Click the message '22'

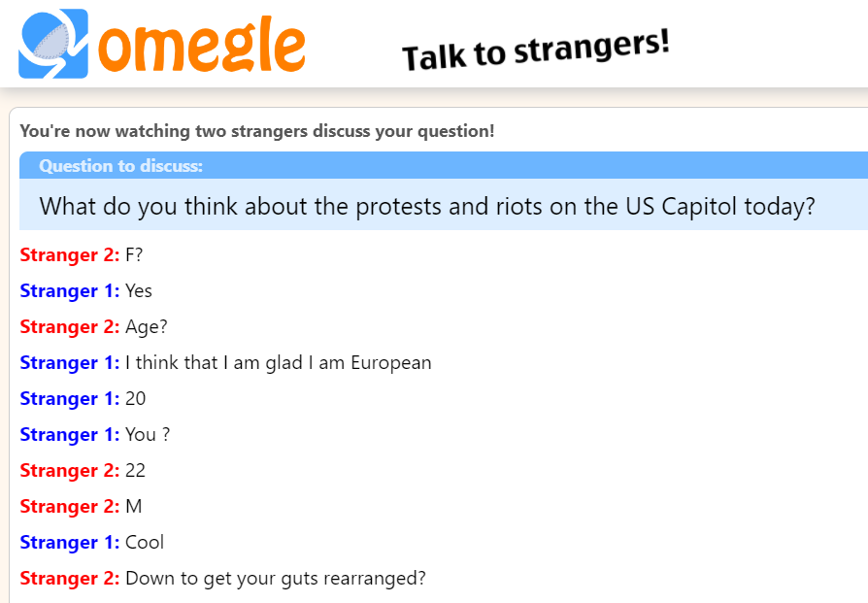click(135, 470)
